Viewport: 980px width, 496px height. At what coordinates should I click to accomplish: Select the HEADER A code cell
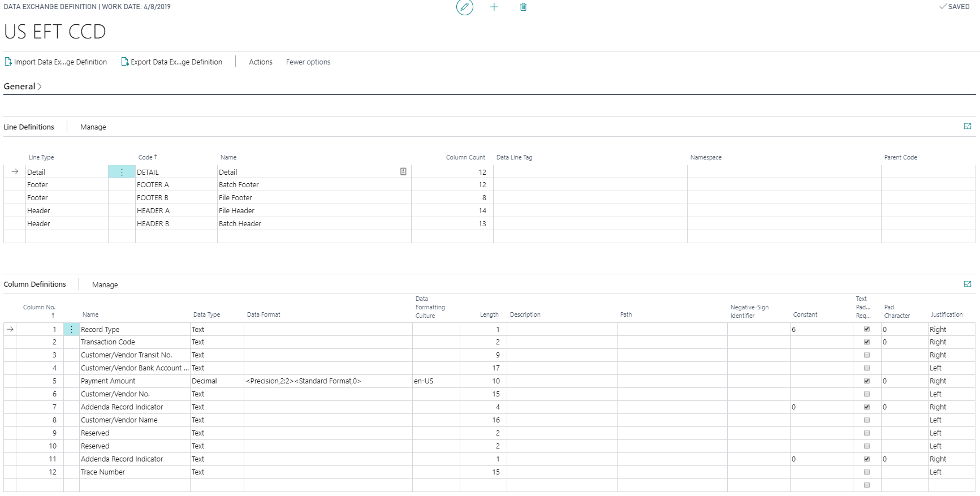tap(176, 211)
